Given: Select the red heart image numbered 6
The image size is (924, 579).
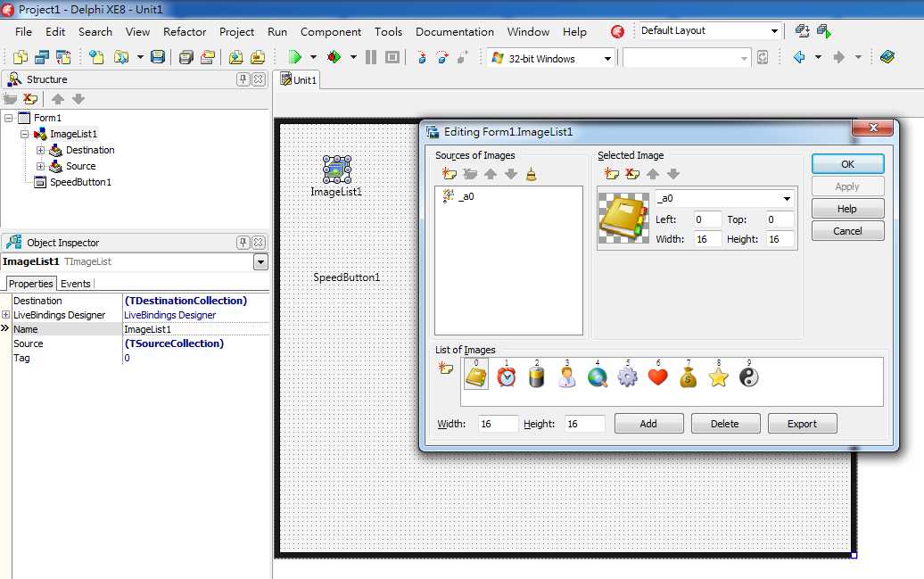Looking at the screenshot, I should (657, 376).
